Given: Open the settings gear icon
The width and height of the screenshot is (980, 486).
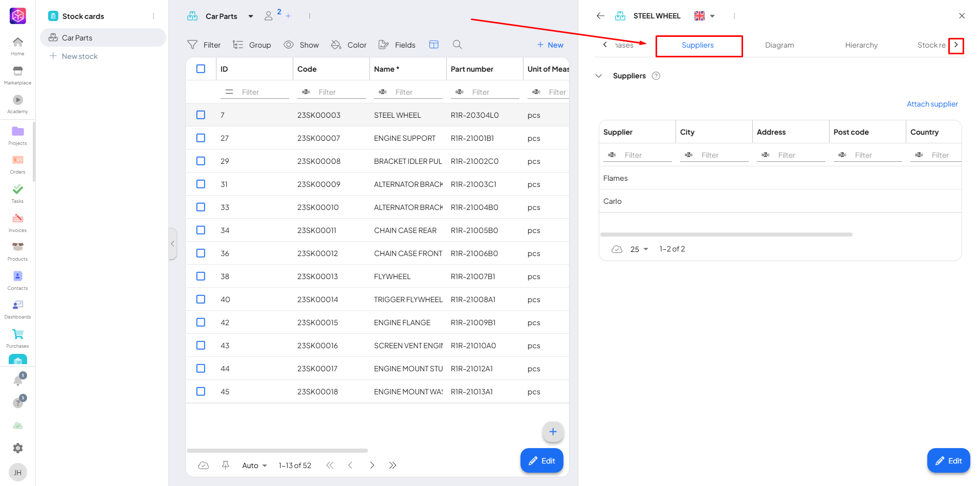Looking at the screenshot, I should click(18, 448).
